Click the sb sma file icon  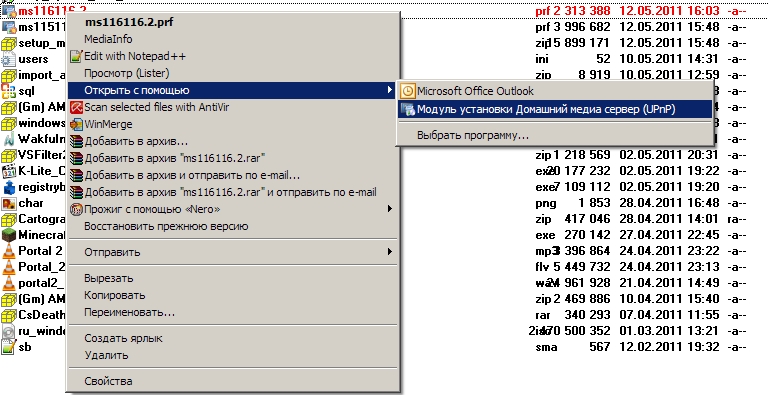pos(8,347)
